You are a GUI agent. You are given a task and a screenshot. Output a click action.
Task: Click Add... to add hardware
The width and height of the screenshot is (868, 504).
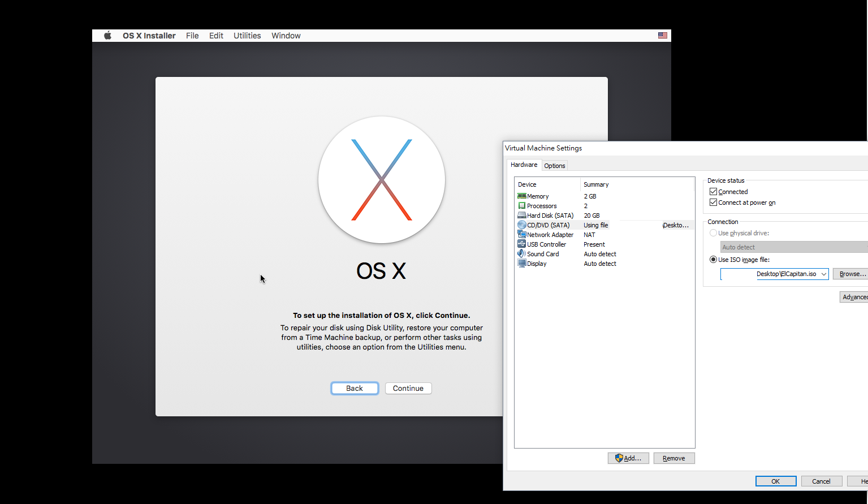click(x=628, y=458)
